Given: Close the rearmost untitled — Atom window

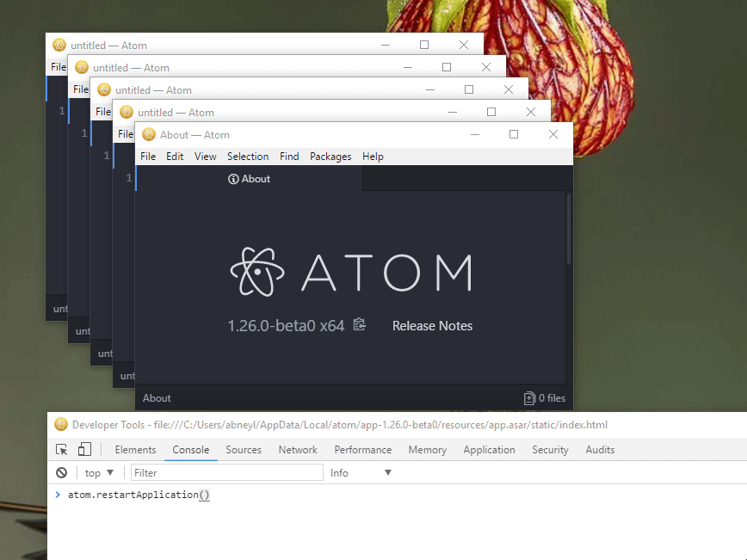Looking at the screenshot, I should pyautogui.click(x=464, y=45).
